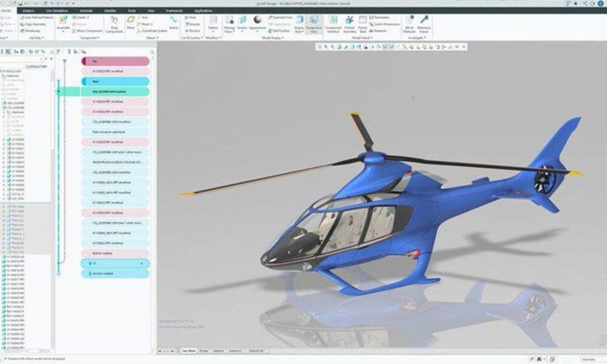Open the Annotate ribbon tab

(86, 11)
